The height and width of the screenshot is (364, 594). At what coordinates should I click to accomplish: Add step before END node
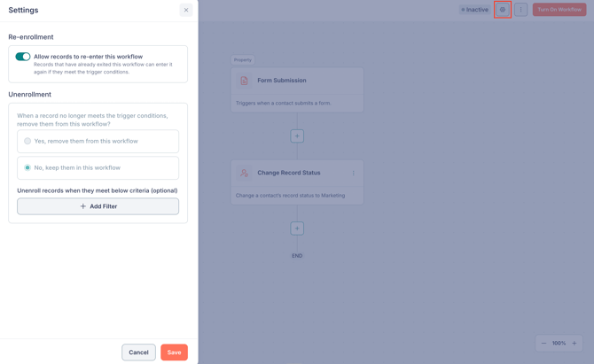pos(297,228)
